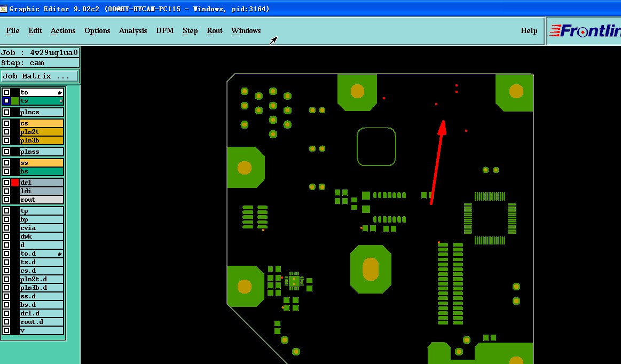Select layer name pln2t.d
The width and height of the screenshot is (621, 364).
click(42, 279)
